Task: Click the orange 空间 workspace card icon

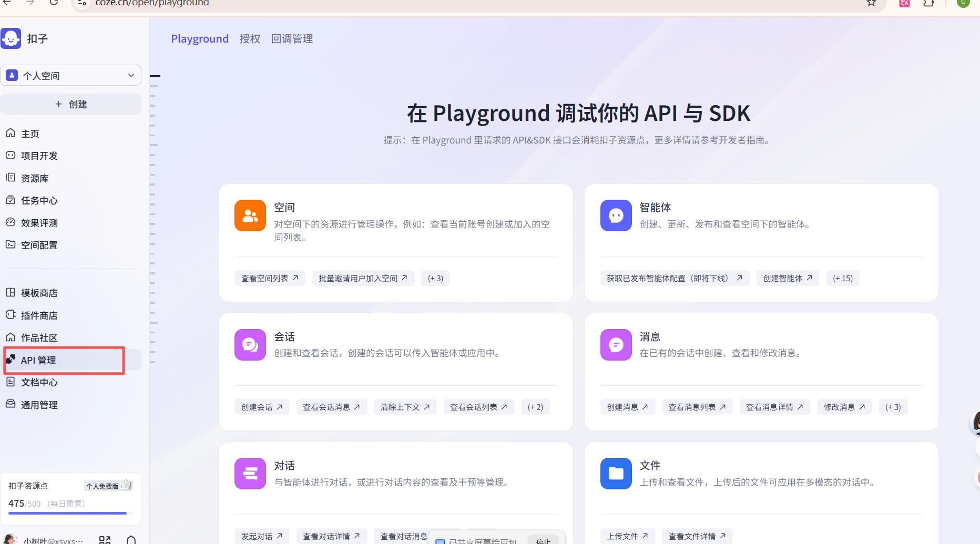Action: (250, 215)
